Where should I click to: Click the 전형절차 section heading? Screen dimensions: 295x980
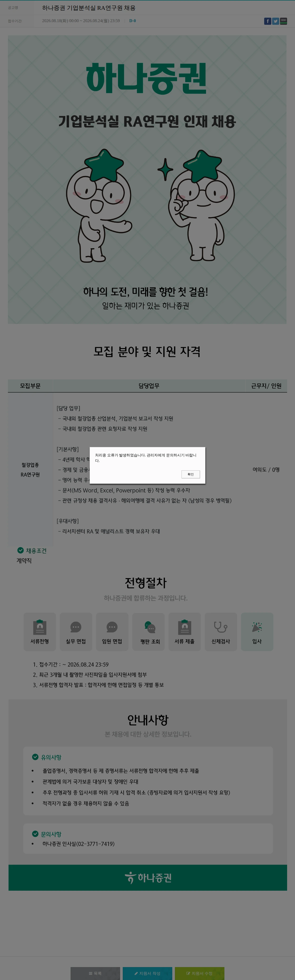click(146, 582)
